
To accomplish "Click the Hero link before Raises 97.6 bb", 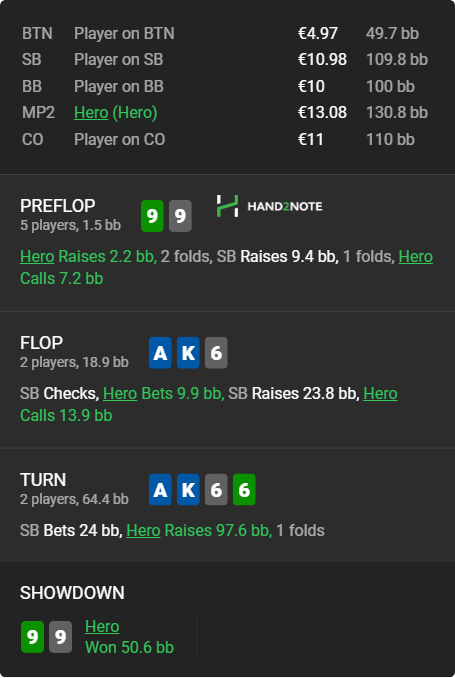I will tap(143, 531).
